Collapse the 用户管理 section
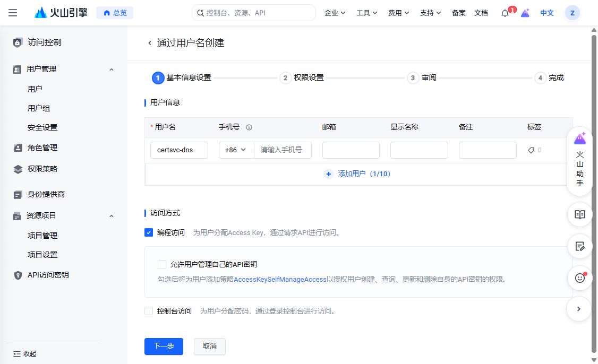This screenshot has width=598, height=364. click(112, 70)
